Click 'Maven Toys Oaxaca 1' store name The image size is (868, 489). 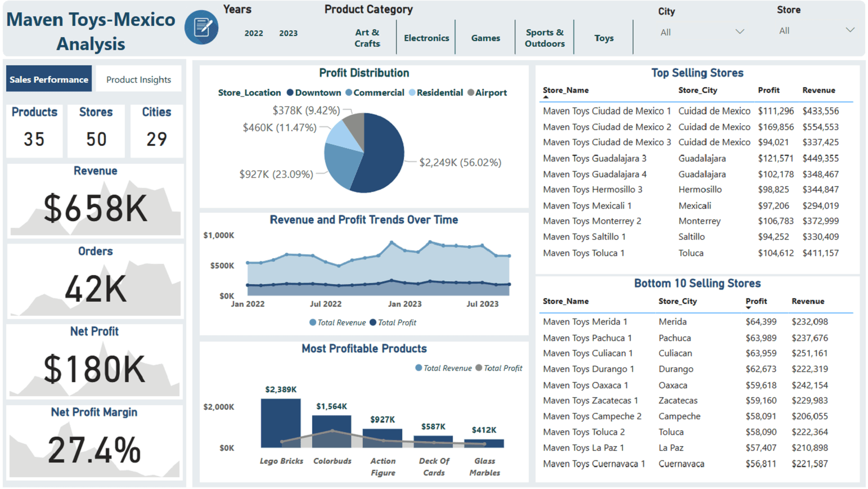[586, 385]
